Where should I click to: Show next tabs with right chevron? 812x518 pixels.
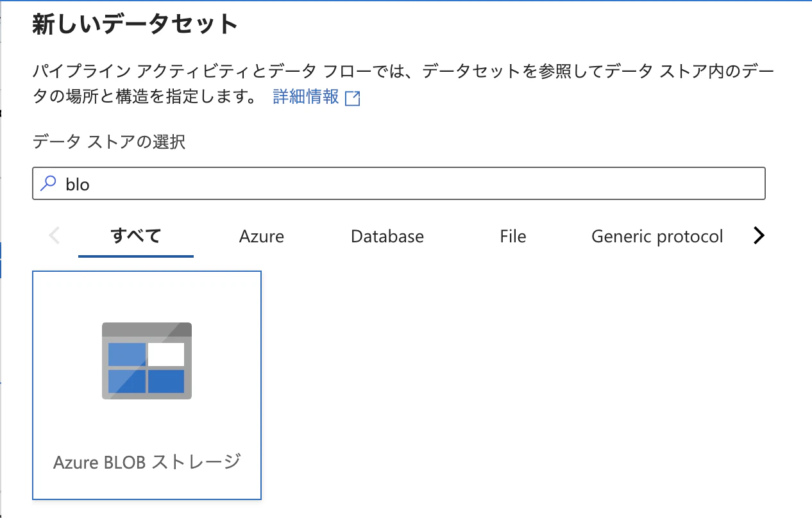[759, 236]
